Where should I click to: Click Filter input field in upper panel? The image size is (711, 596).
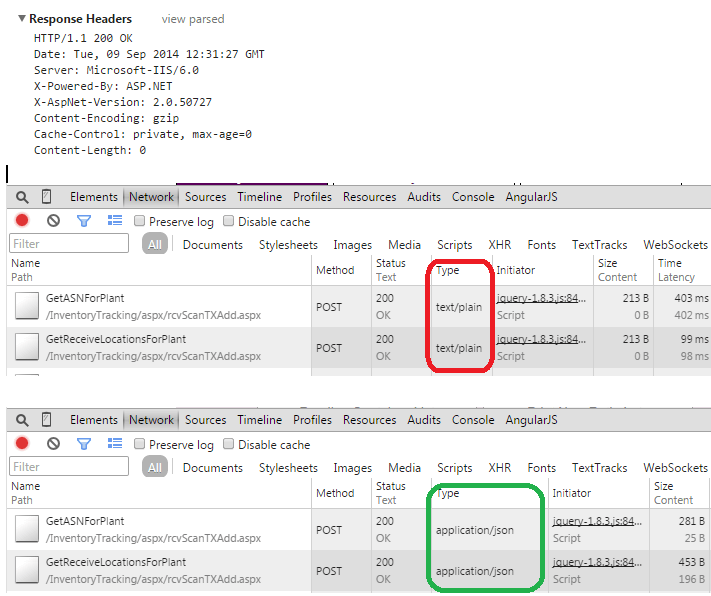[x=69, y=244]
